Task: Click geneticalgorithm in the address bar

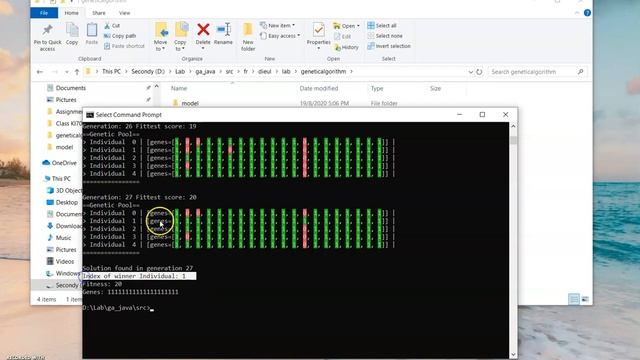Action: click(x=323, y=71)
